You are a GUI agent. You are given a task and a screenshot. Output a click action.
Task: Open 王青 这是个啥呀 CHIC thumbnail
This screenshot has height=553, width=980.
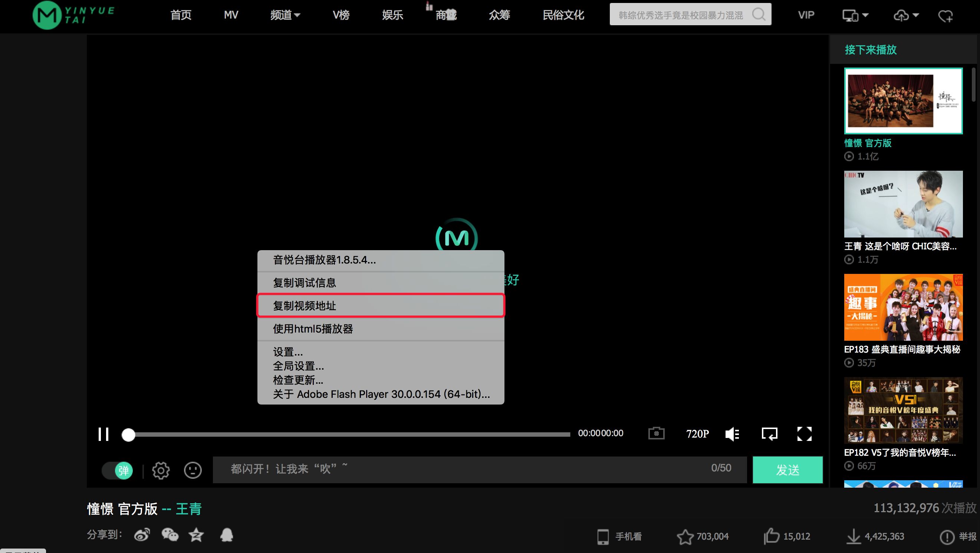(903, 204)
